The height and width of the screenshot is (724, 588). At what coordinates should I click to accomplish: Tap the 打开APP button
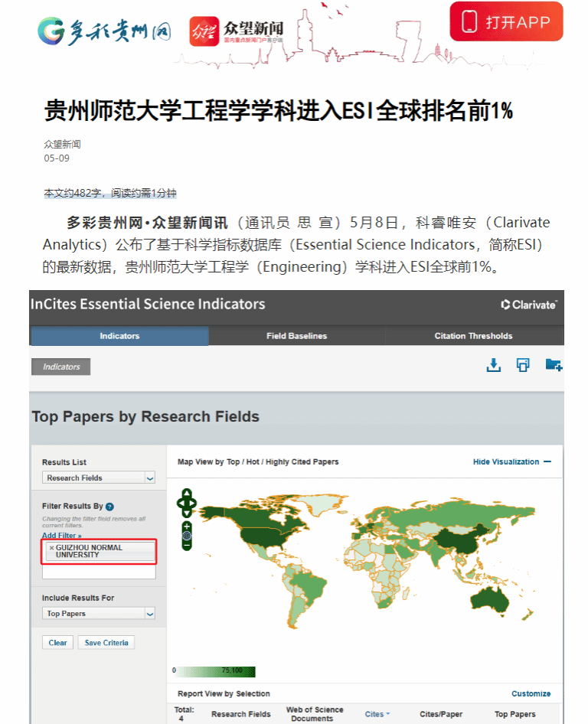coord(506,21)
